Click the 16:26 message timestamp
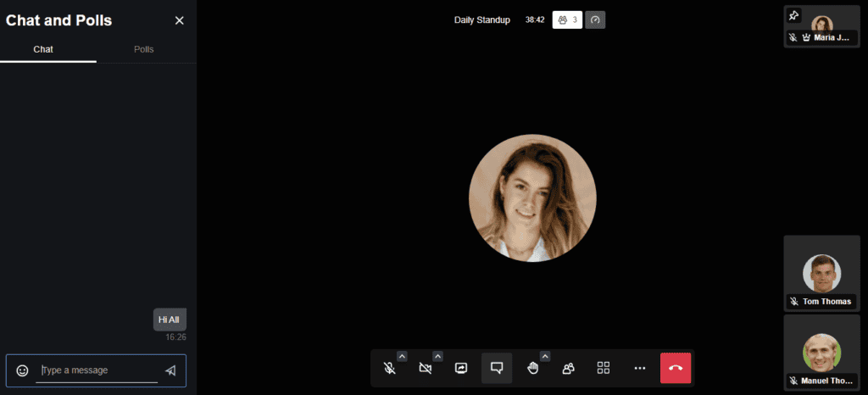The image size is (868, 395). point(176,337)
